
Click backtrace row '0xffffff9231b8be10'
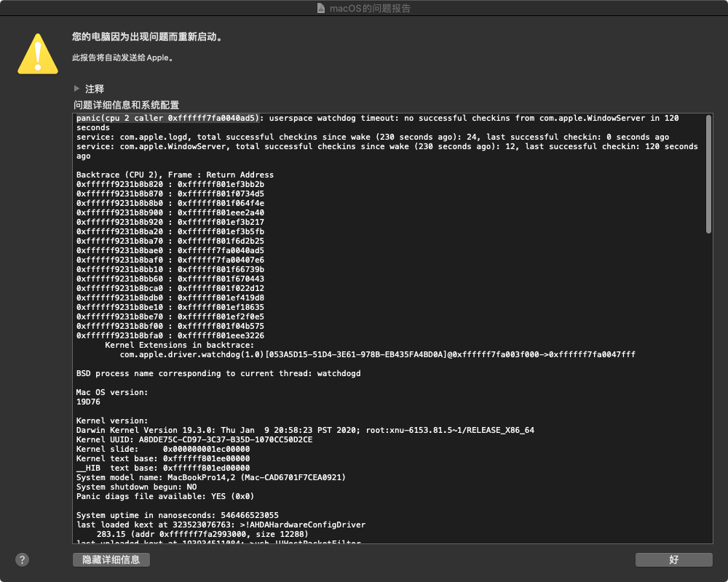[x=170, y=307]
